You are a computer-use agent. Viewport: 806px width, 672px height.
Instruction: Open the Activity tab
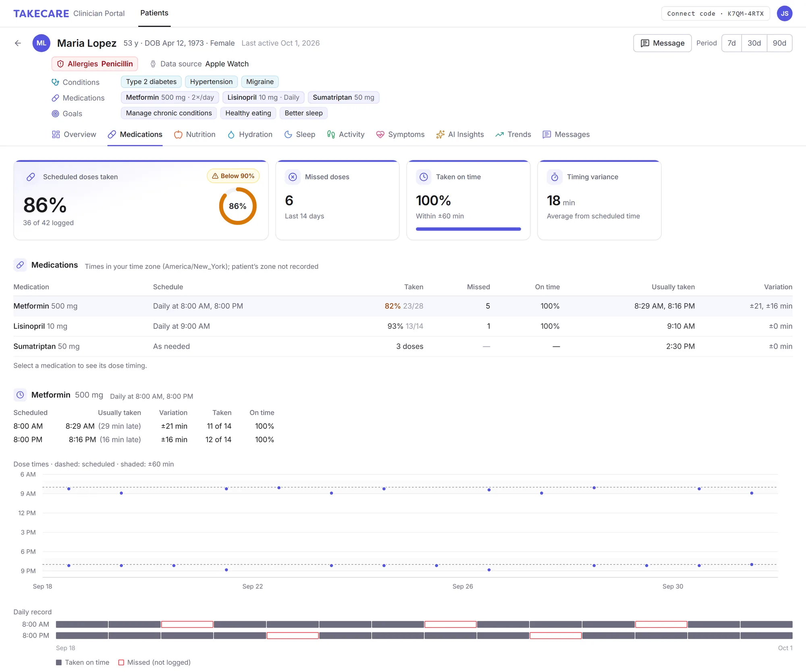(x=346, y=134)
